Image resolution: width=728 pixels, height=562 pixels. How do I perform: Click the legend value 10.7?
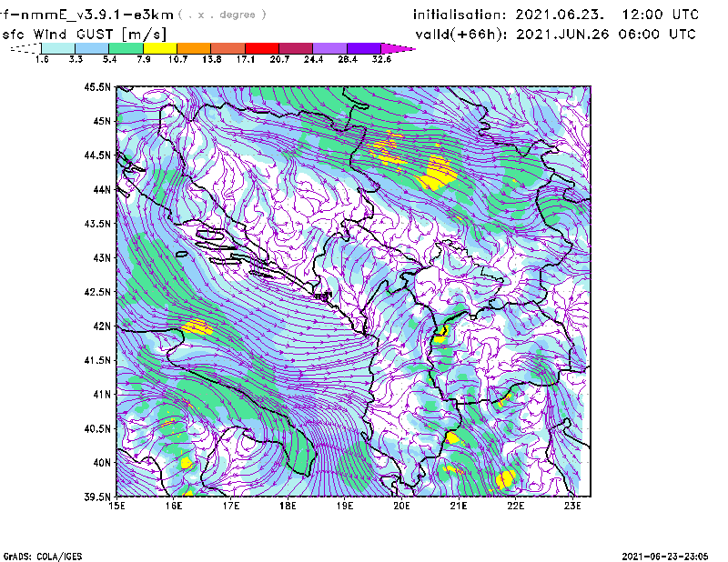coord(177,59)
